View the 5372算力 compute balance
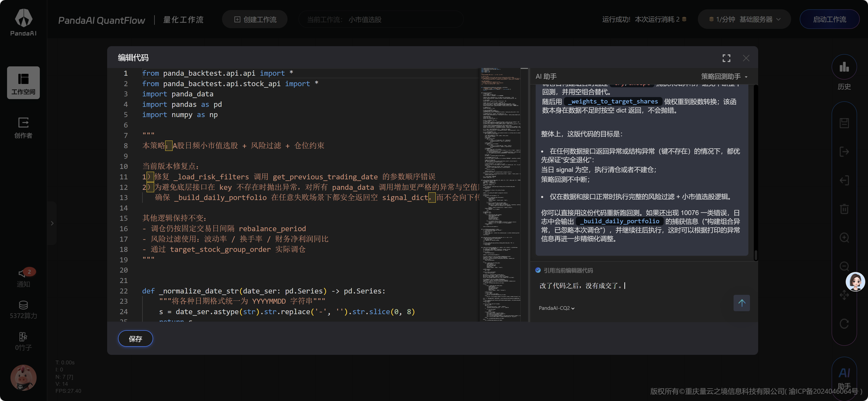Image resolution: width=868 pixels, height=401 pixels. (x=23, y=310)
